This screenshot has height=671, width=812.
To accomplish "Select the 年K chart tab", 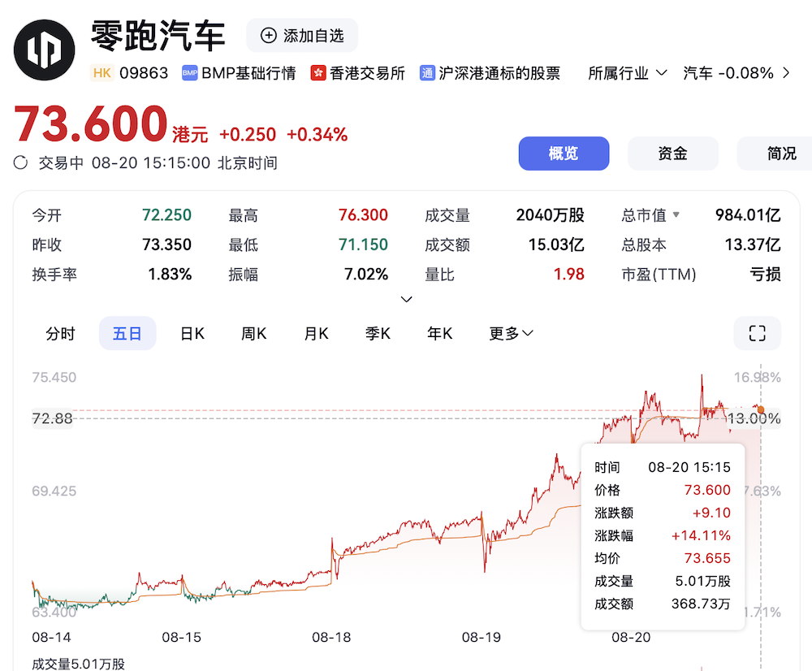I will 438,333.
